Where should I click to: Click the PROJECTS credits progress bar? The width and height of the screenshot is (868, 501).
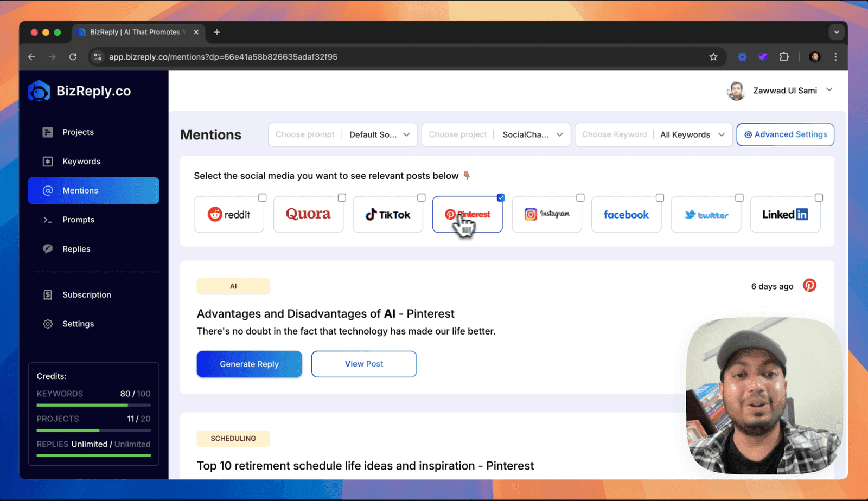[x=93, y=431]
